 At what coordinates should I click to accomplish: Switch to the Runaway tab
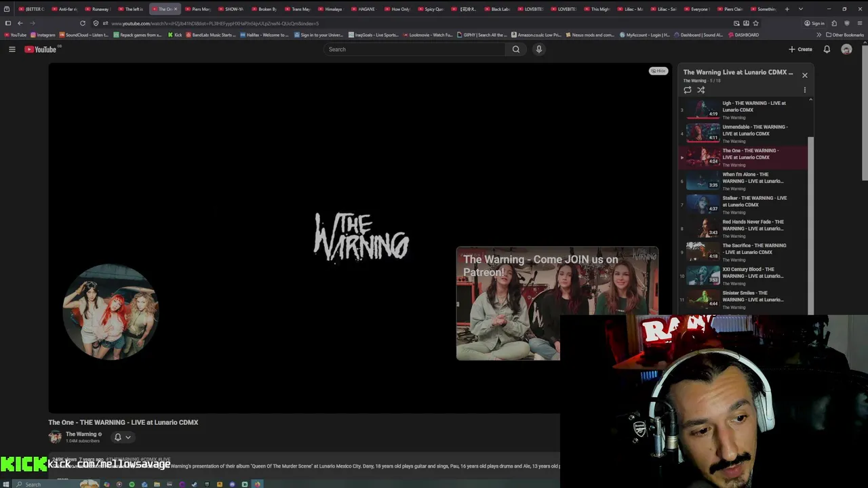(x=99, y=9)
